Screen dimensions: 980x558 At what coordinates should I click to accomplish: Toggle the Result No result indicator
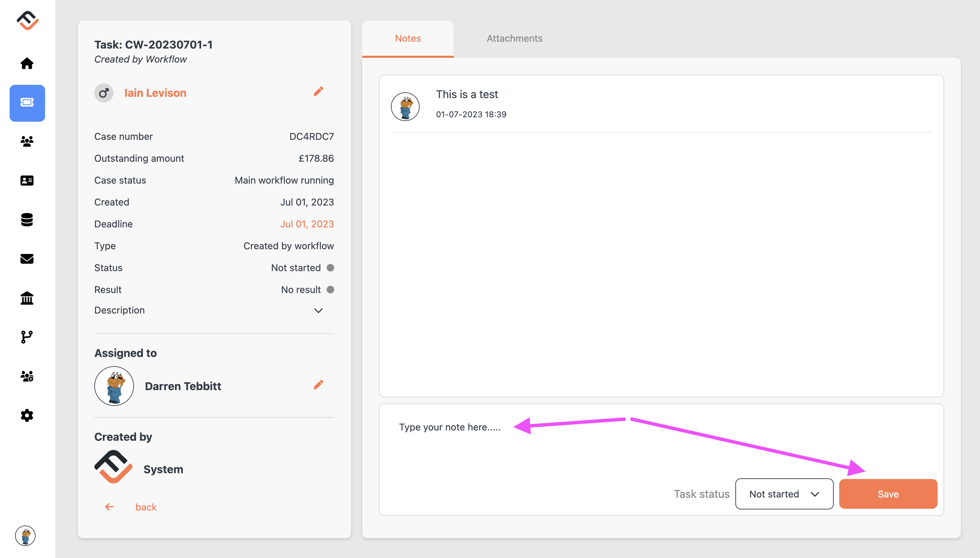coord(330,290)
